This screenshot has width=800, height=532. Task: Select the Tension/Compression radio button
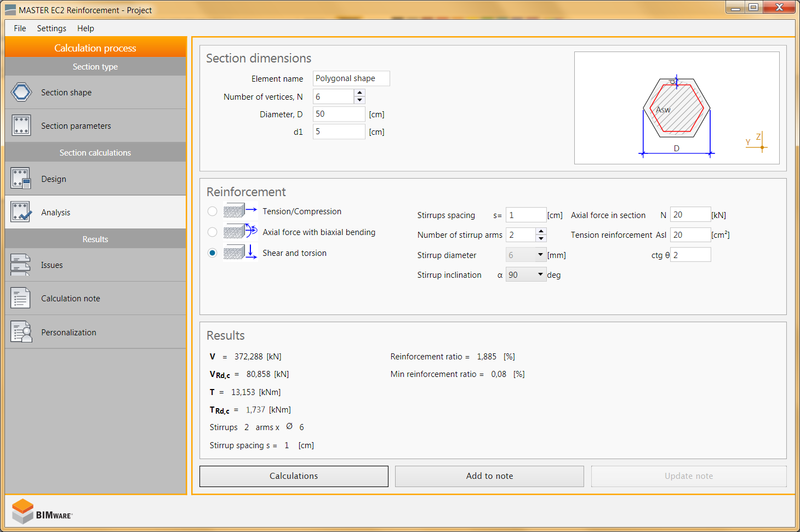(213, 211)
